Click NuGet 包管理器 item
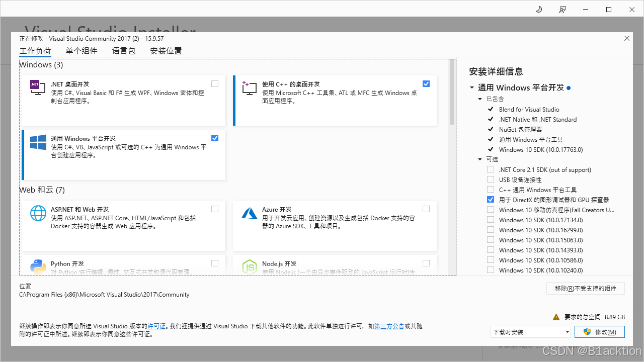Screen dimensions: 644x362 (521, 129)
